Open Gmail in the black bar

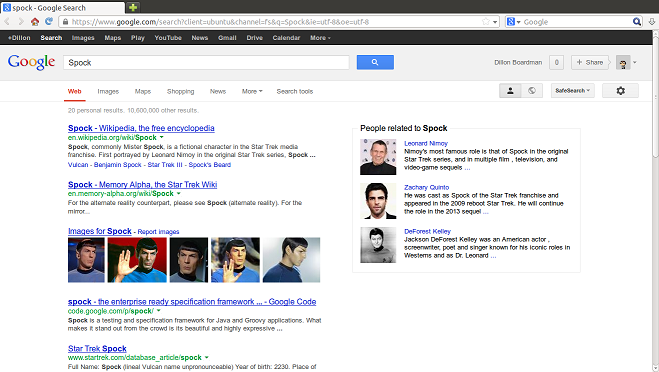click(x=227, y=38)
